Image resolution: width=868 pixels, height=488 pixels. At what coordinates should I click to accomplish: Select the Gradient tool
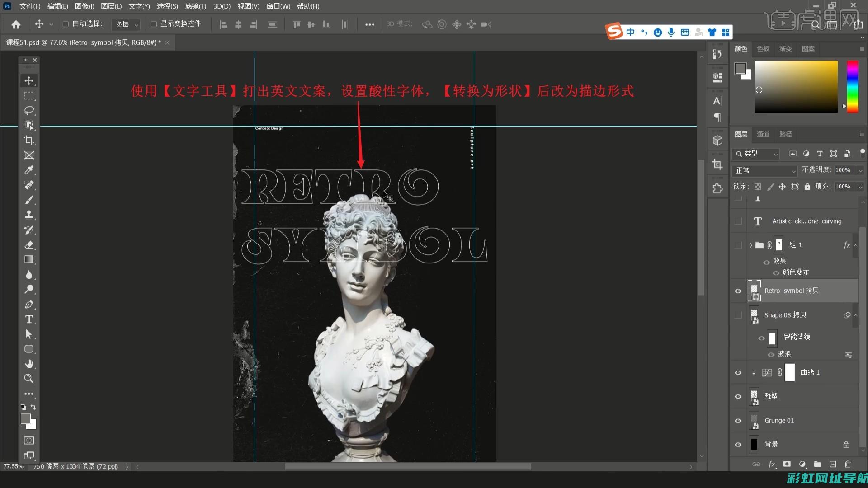tap(29, 260)
